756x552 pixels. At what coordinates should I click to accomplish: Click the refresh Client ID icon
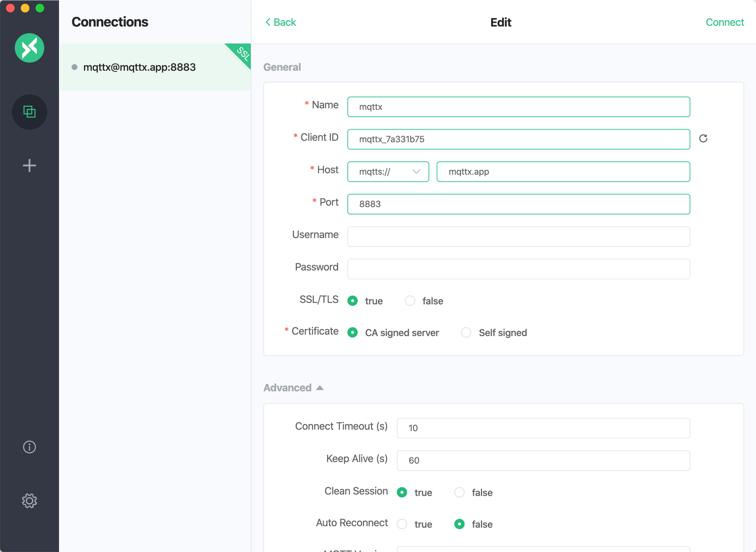click(703, 139)
